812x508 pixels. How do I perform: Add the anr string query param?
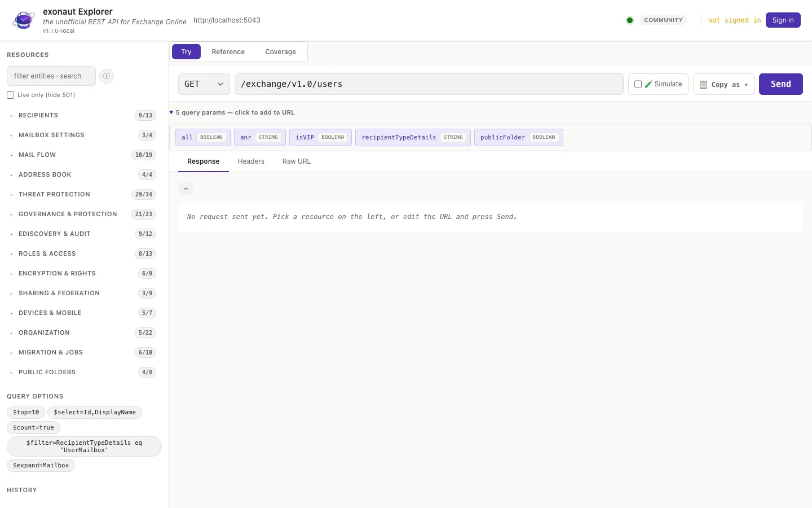pyautogui.click(x=260, y=137)
